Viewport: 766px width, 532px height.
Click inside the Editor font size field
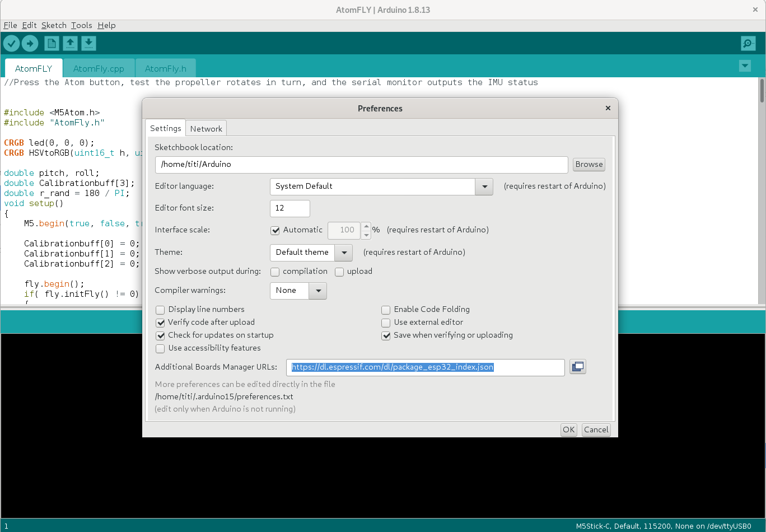[289, 208]
